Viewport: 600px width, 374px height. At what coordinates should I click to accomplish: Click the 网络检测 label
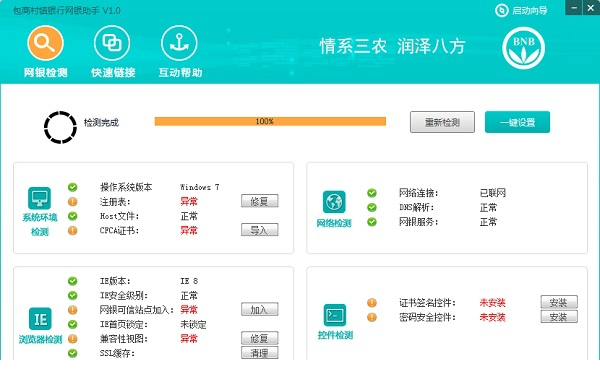pyautogui.click(x=334, y=223)
